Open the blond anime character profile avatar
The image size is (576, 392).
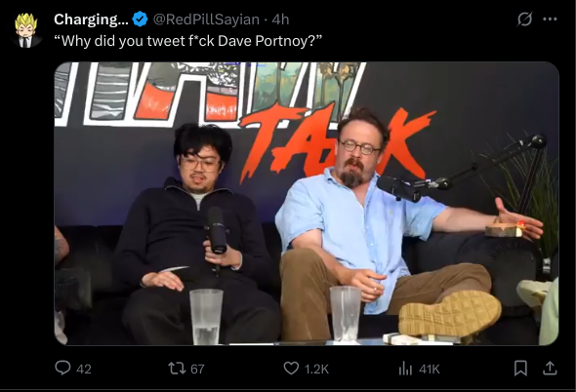(26, 29)
